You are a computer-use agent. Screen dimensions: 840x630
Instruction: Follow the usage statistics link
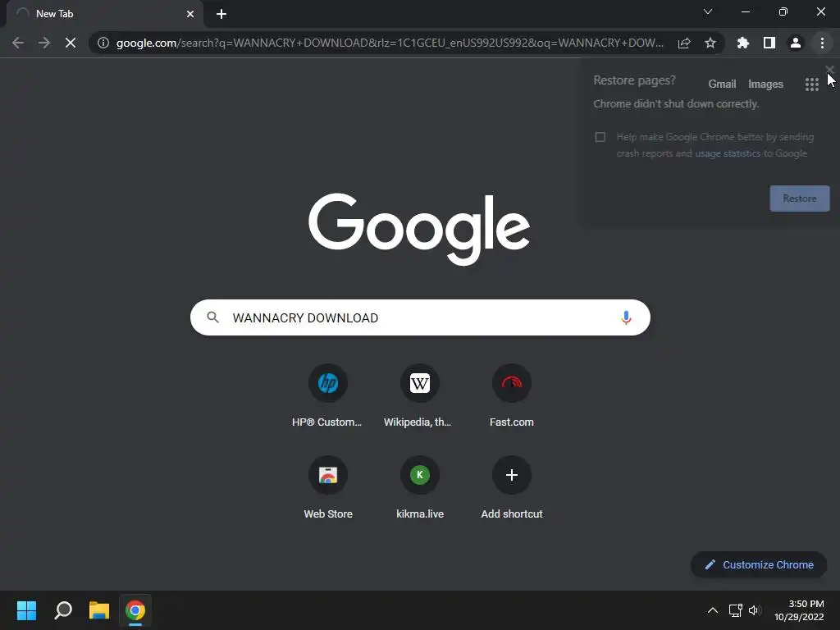tap(728, 153)
